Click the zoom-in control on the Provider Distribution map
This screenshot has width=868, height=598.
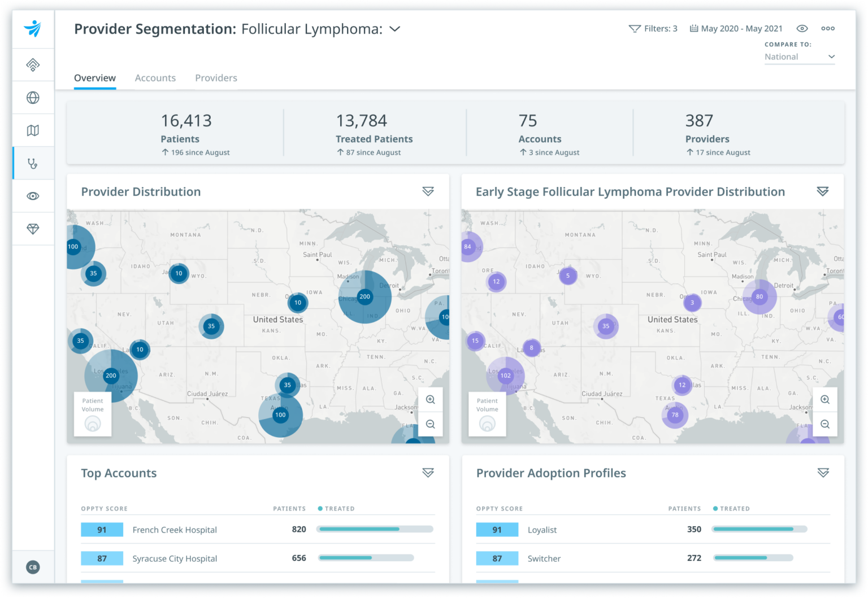click(430, 399)
